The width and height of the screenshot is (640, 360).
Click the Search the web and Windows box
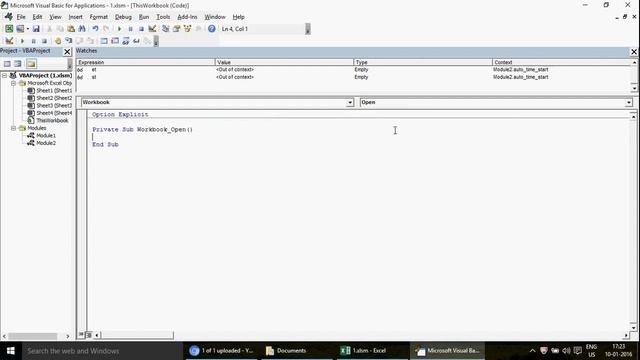pyautogui.click(x=102, y=351)
